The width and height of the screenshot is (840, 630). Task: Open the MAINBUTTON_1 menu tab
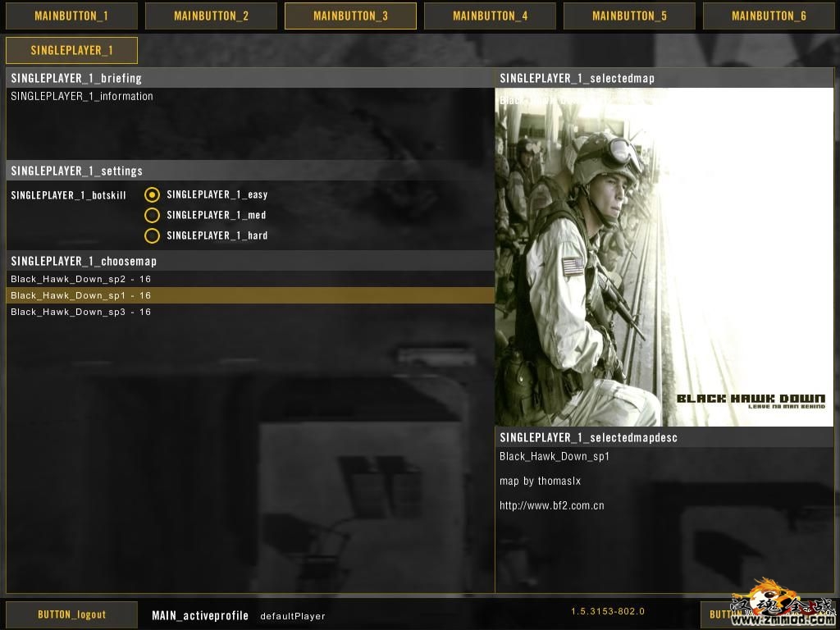(x=71, y=16)
